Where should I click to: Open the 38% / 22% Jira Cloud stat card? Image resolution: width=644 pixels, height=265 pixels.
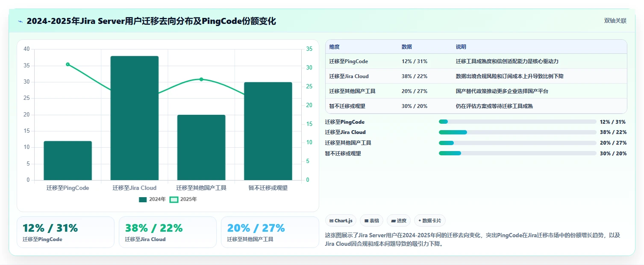(168, 232)
